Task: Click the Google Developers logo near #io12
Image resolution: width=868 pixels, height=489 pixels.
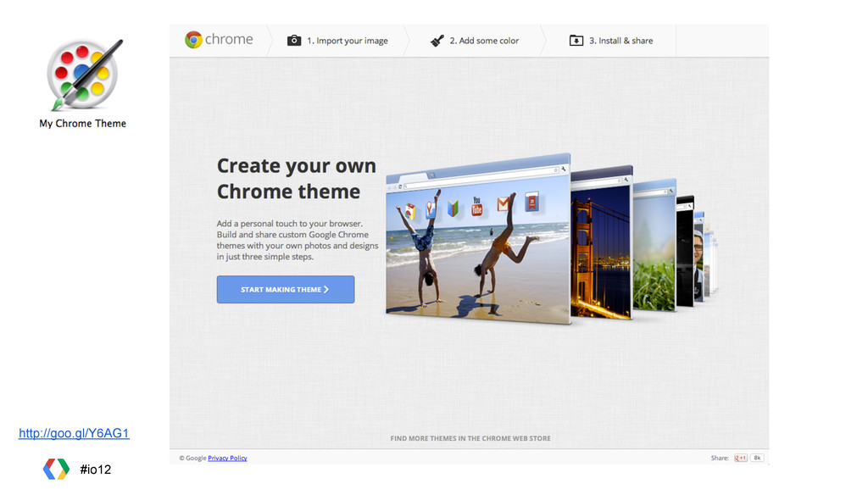Action: tap(57, 469)
